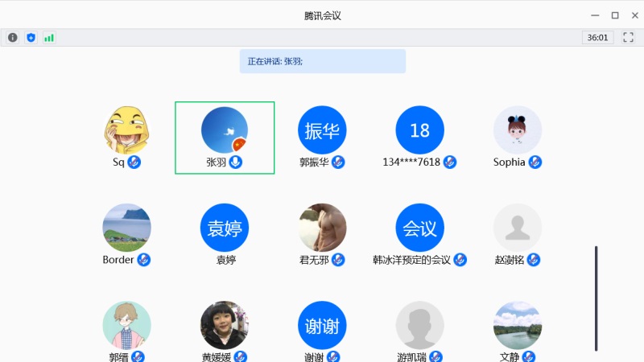This screenshot has height=362, width=644.
Task: Click the 韩冰洋预定的会议 avatar
Action: pyautogui.click(x=419, y=228)
